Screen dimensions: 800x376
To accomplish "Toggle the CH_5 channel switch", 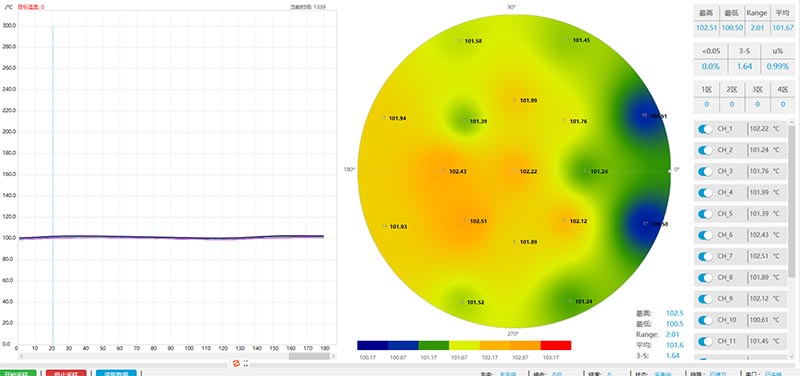I will click(705, 214).
